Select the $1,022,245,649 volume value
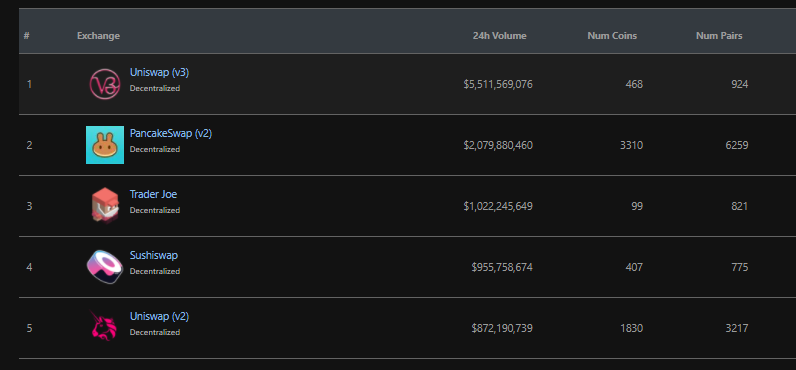Image resolution: width=796 pixels, height=370 pixels. point(498,207)
